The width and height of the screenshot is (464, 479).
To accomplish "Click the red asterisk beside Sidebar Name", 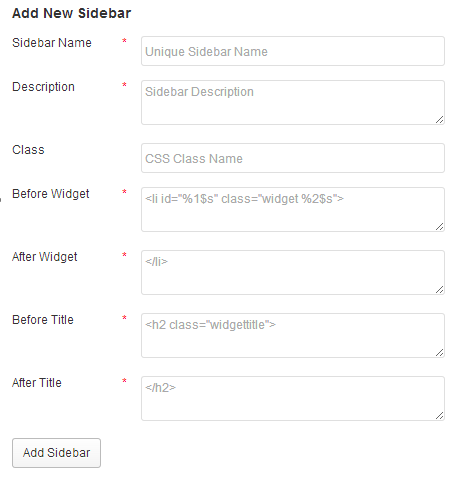I will point(124,41).
